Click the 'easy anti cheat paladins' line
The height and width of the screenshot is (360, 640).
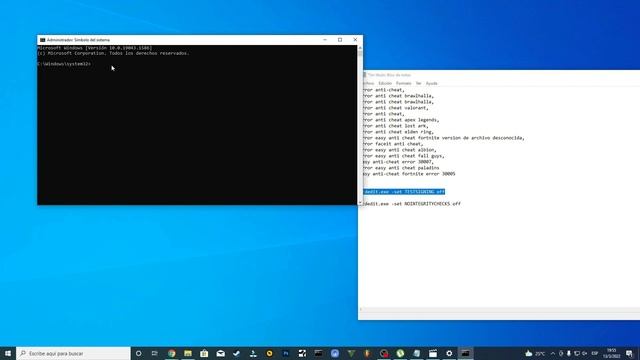401,168
